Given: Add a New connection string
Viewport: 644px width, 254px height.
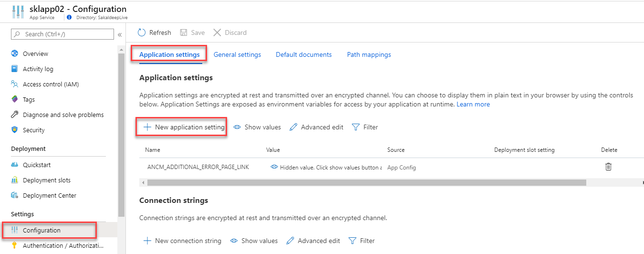Looking at the screenshot, I should (x=183, y=241).
